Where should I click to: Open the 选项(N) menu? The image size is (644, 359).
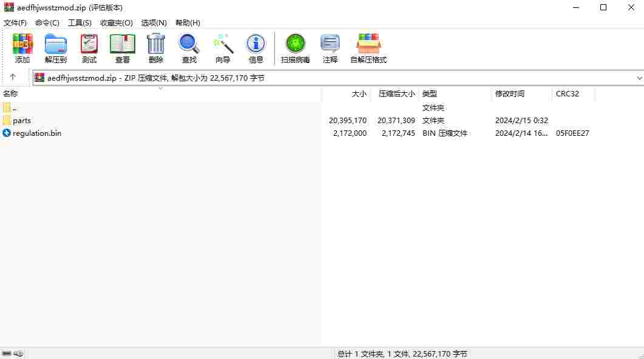pyautogui.click(x=154, y=23)
